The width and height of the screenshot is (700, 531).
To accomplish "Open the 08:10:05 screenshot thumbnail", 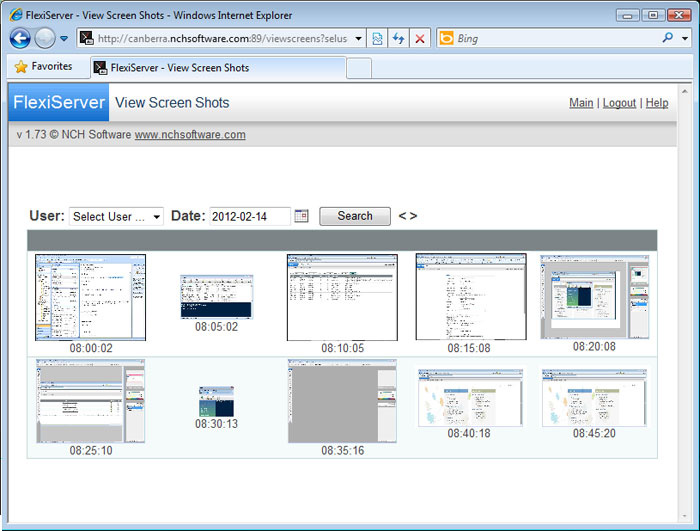I will (342, 297).
